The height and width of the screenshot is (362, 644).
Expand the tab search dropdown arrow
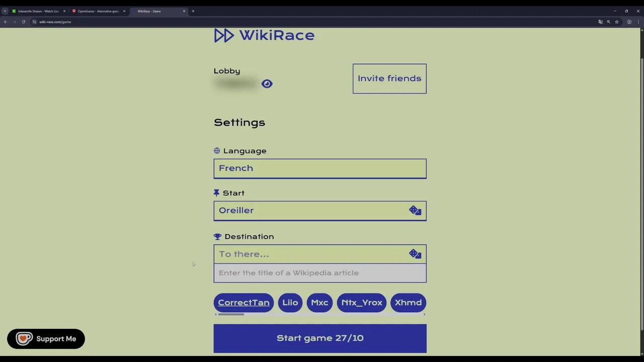5,11
